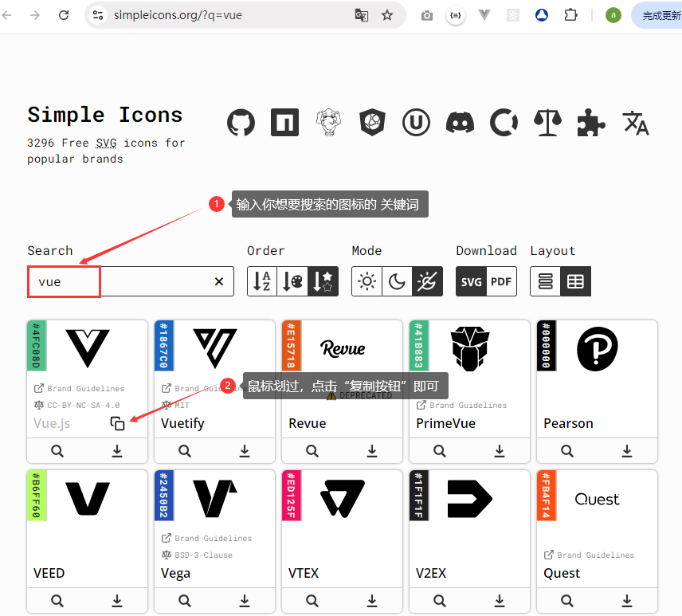Open Vega BSD-3-Clause license link
The height and width of the screenshot is (616, 682).
(x=197, y=555)
